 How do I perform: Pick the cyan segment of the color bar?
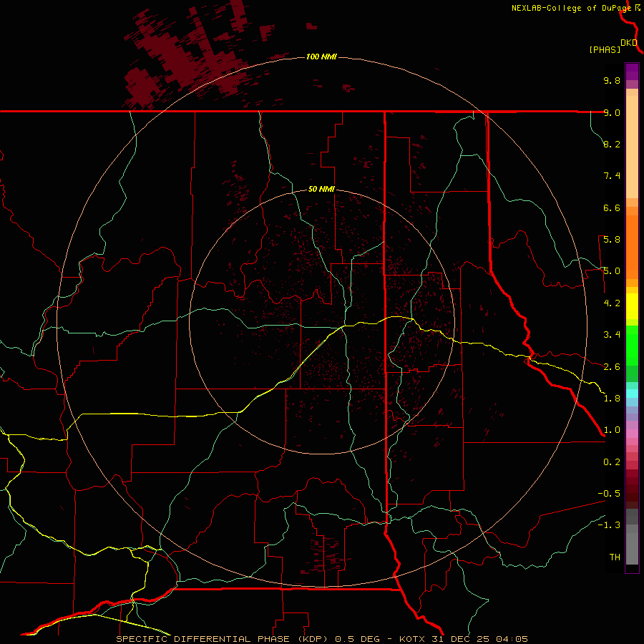tap(632, 394)
